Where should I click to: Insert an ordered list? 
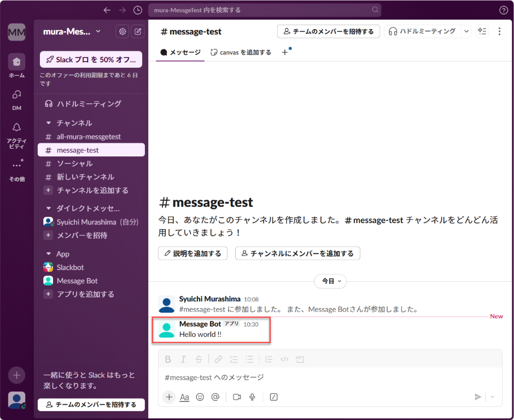pos(233,359)
